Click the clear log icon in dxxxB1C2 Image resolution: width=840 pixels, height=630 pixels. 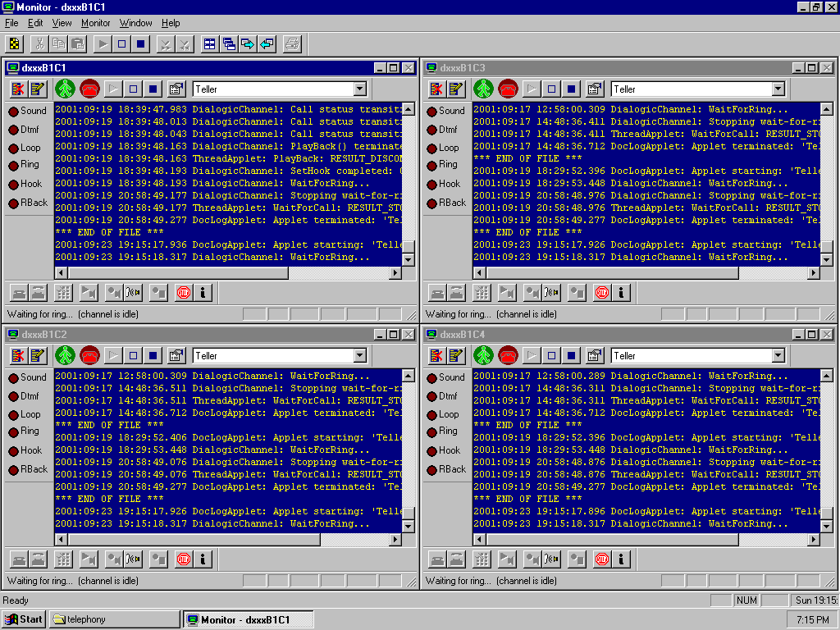click(18, 355)
